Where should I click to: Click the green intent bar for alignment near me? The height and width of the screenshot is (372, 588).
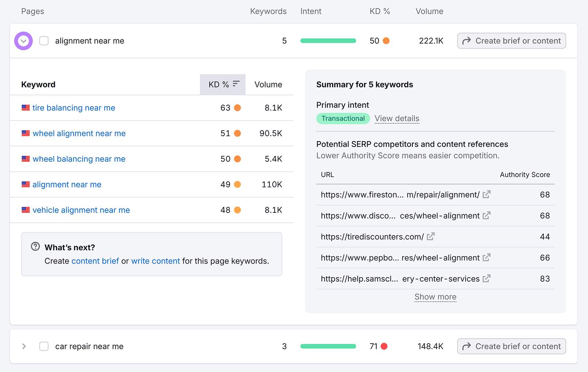[328, 40]
